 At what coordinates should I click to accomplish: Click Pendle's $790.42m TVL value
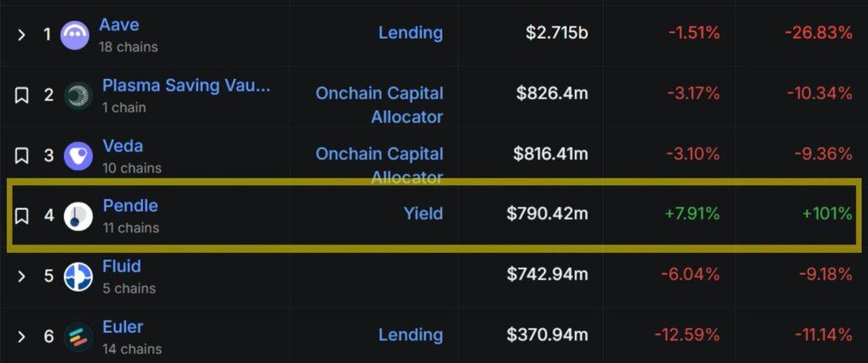548,213
